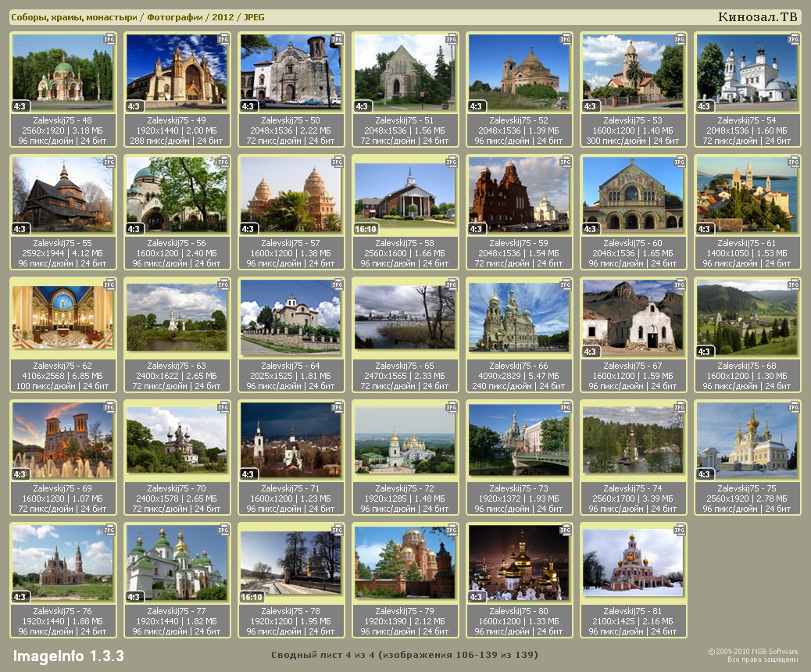Select the Zalevskij75 - 55 wooden church thumbnail
Screen dimensions: 811x672
(x=63, y=194)
